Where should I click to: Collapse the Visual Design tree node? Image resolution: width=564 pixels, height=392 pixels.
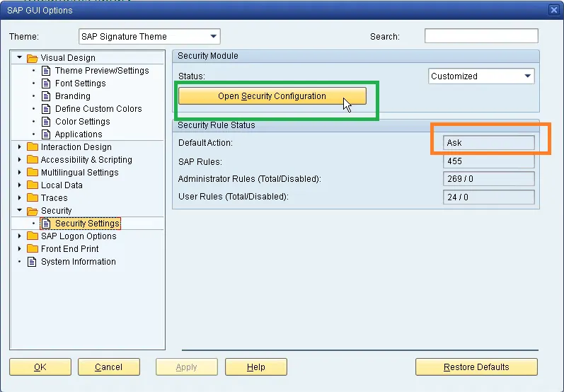[x=19, y=57]
